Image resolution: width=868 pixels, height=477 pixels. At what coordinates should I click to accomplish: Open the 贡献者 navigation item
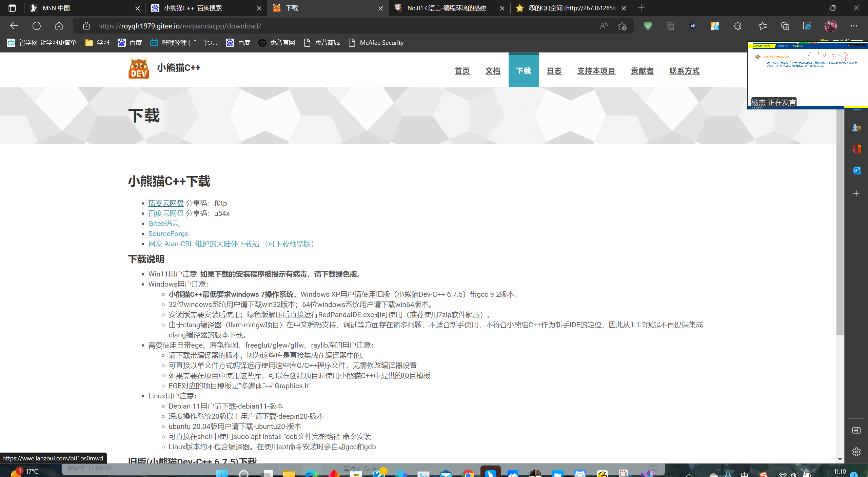(642, 71)
